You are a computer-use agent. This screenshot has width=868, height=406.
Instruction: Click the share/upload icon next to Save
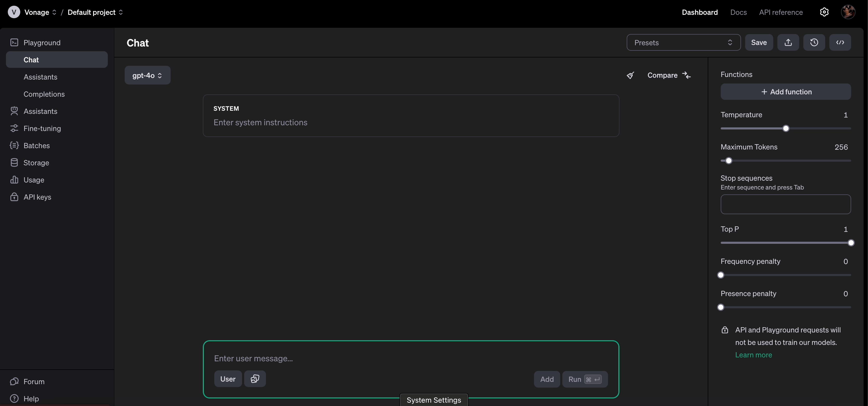click(x=788, y=42)
